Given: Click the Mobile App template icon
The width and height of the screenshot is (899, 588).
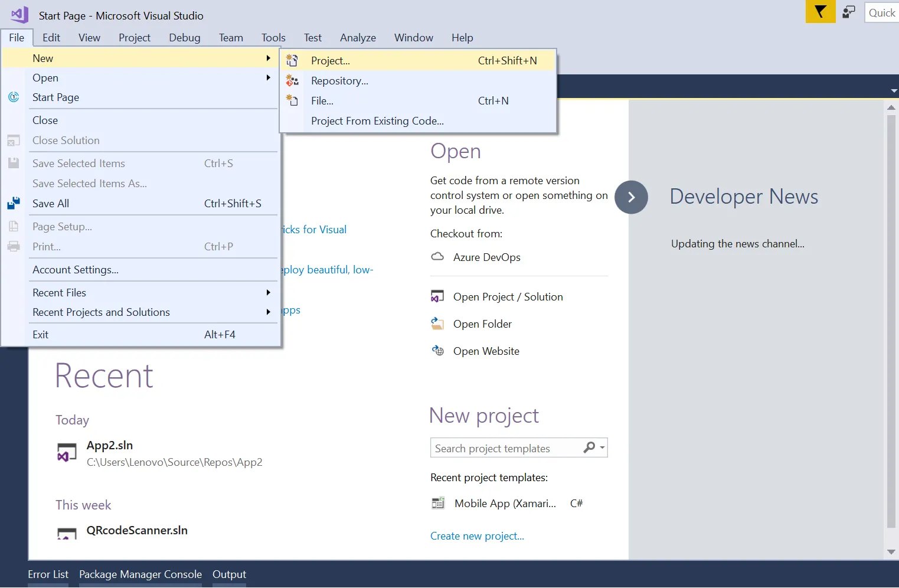Looking at the screenshot, I should point(438,503).
